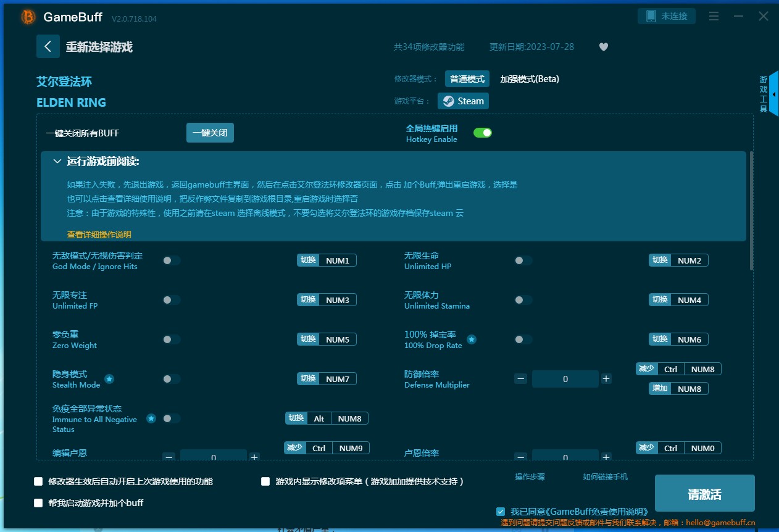Check 帮我启动游戏并加个buff checkbox
The image size is (779, 532).
(38, 503)
